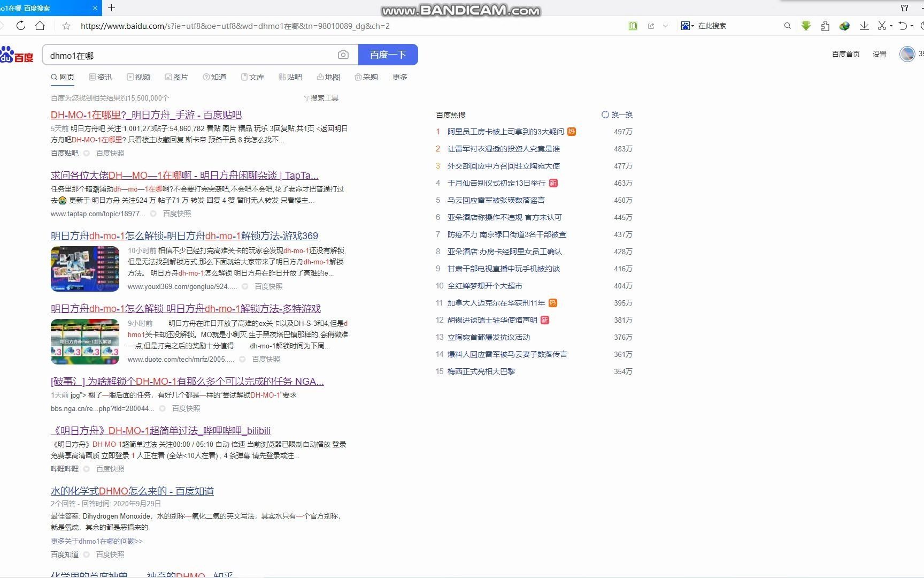Open the NGA DH-MO-1 tasks result
The width and height of the screenshot is (924, 578).
pos(187,381)
